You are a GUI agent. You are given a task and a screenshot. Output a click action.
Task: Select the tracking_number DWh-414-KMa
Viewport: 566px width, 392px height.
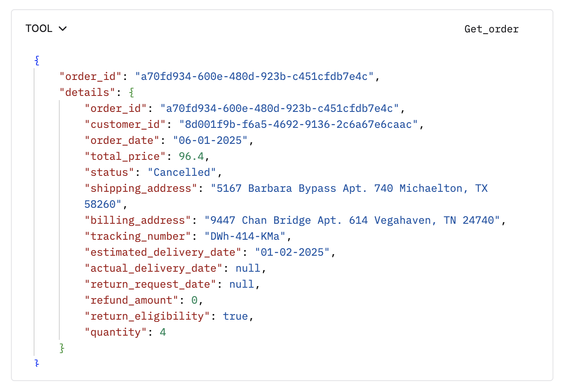coord(245,236)
